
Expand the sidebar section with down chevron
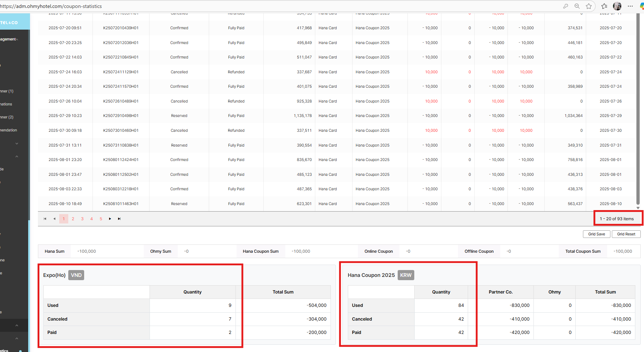coord(17,144)
